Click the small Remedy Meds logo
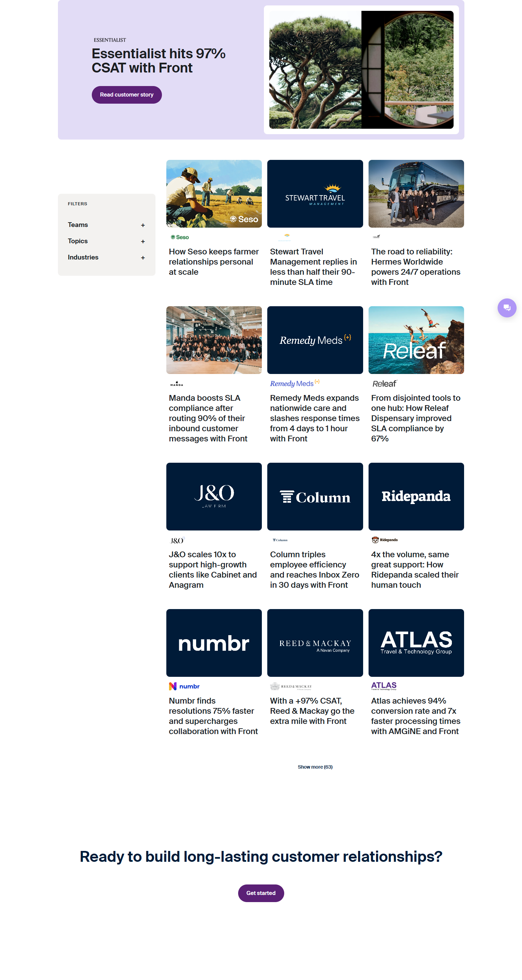The image size is (522, 980). [294, 383]
